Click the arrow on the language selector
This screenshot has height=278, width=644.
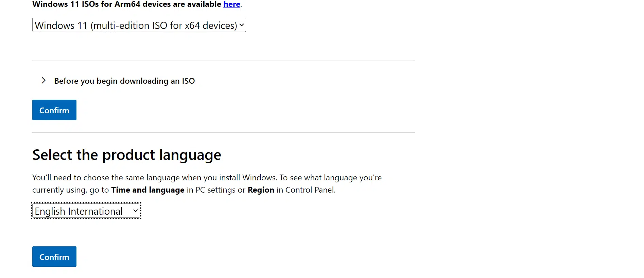coord(135,211)
